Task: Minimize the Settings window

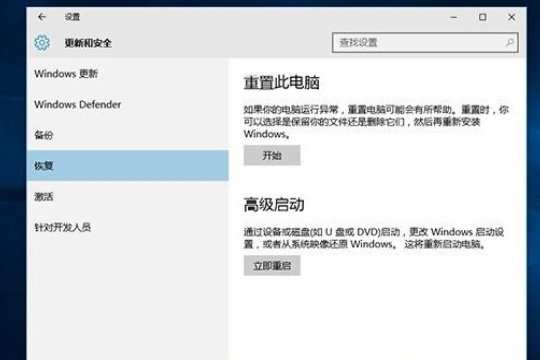Action: (x=454, y=17)
